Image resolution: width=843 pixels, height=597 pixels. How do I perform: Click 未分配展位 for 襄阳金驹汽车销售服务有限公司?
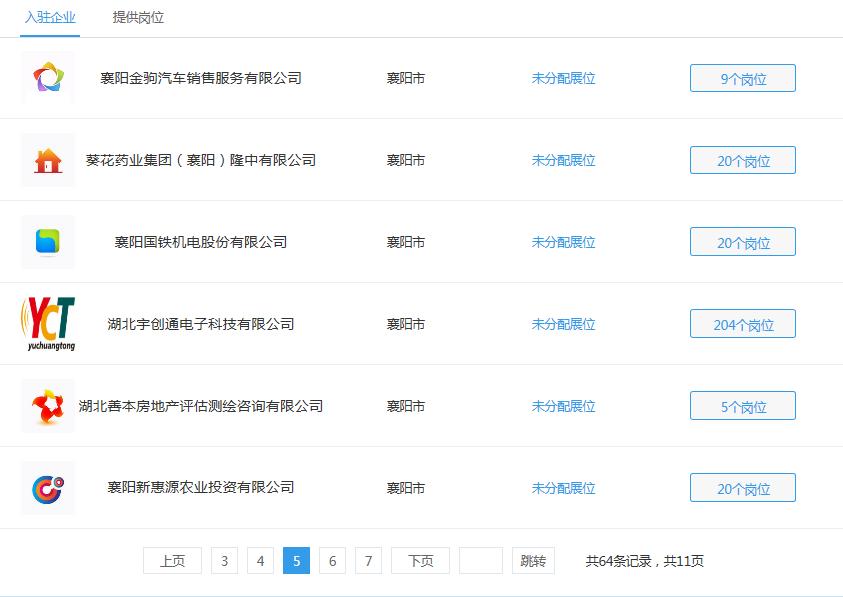563,79
